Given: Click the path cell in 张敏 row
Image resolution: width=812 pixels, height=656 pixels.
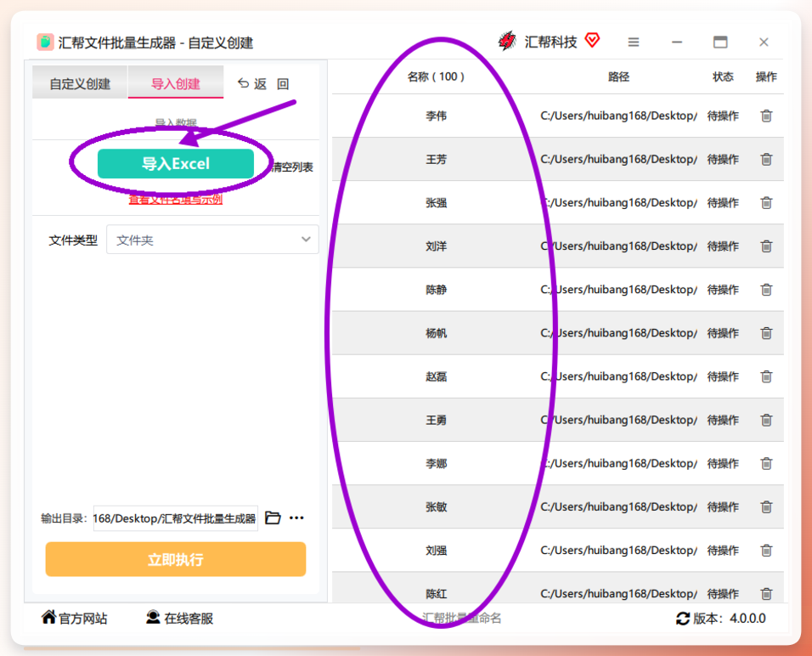Looking at the screenshot, I should (x=619, y=506).
